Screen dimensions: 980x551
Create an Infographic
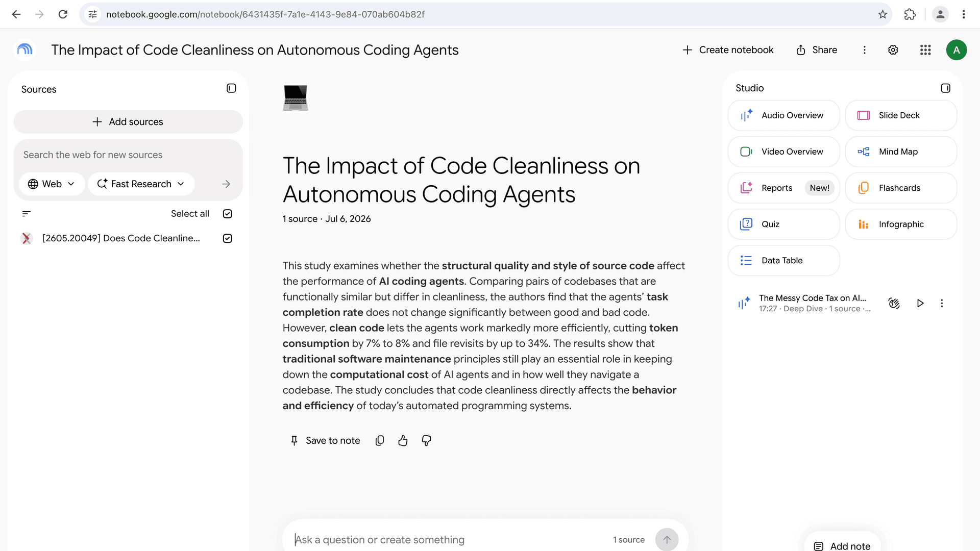tap(901, 224)
